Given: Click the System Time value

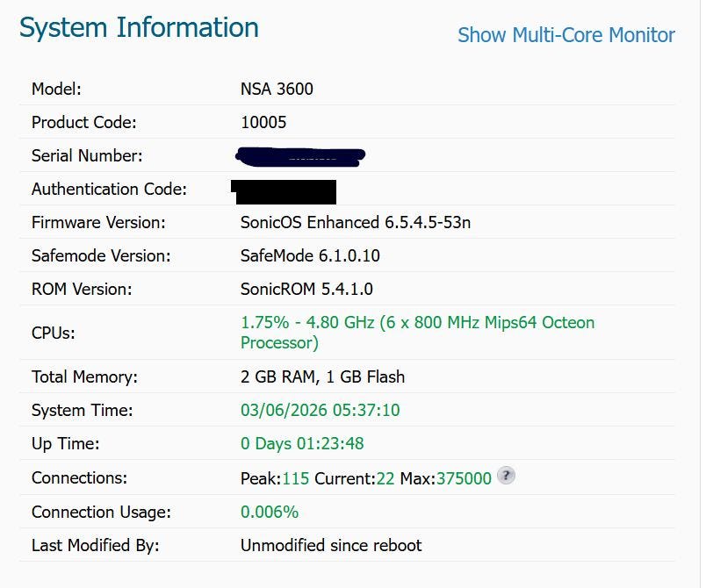Looking at the screenshot, I should [320, 410].
